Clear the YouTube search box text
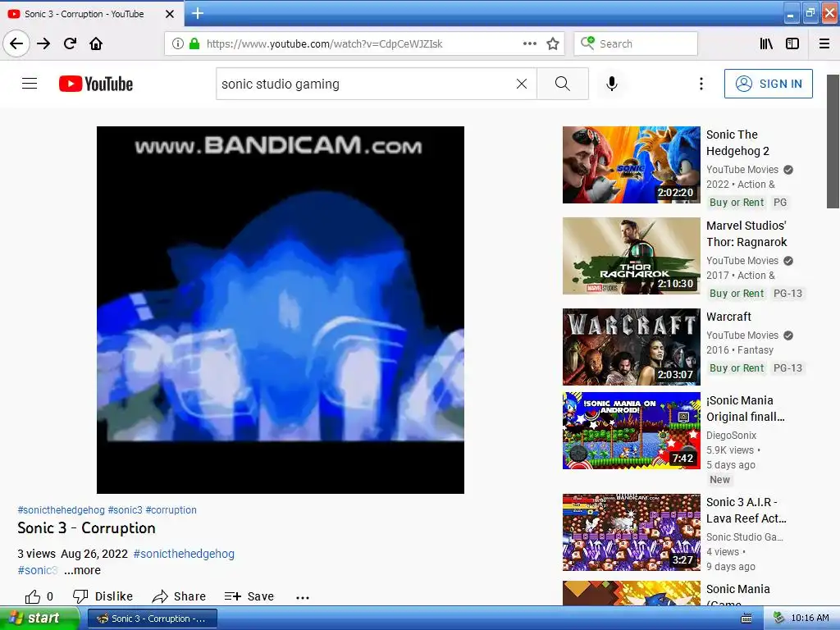 pos(522,84)
